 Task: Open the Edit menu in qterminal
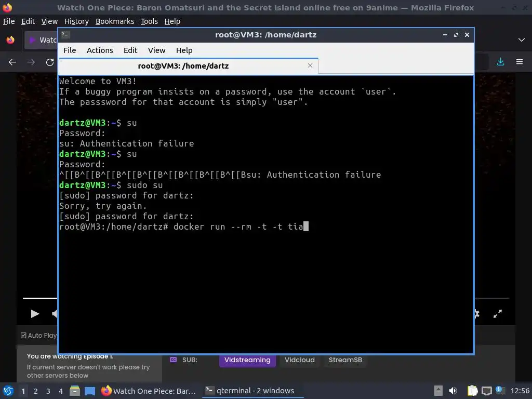coord(130,50)
